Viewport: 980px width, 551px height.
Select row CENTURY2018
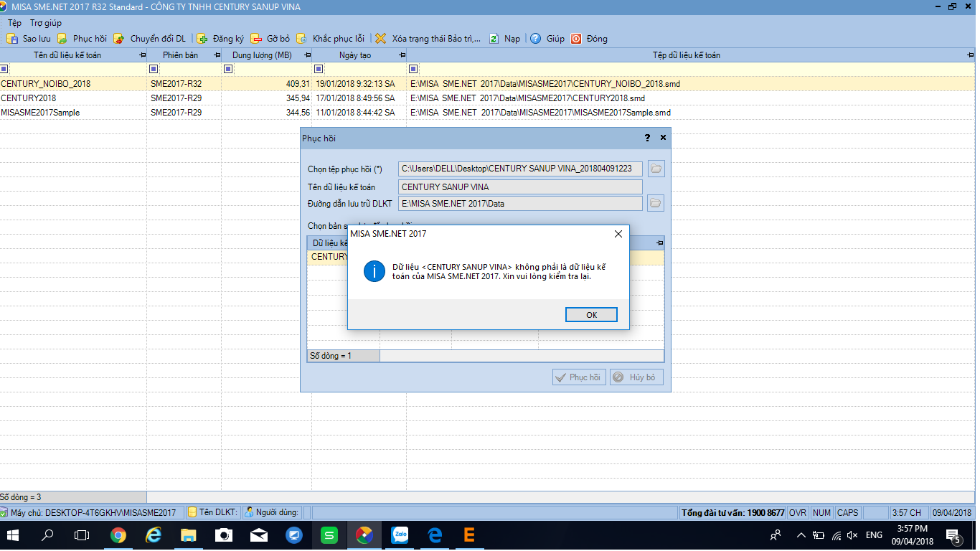[487, 98]
